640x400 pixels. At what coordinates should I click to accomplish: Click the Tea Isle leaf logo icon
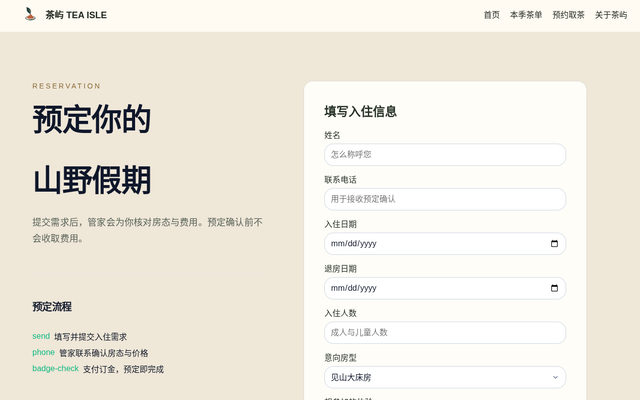pos(30,14)
